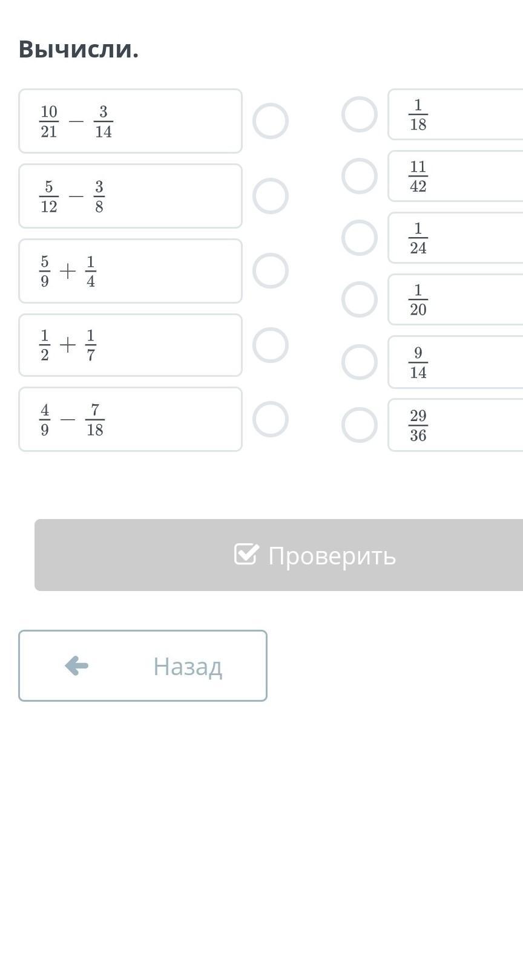Select the circle beside answer 9/14
523x980 pixels.
360,362
